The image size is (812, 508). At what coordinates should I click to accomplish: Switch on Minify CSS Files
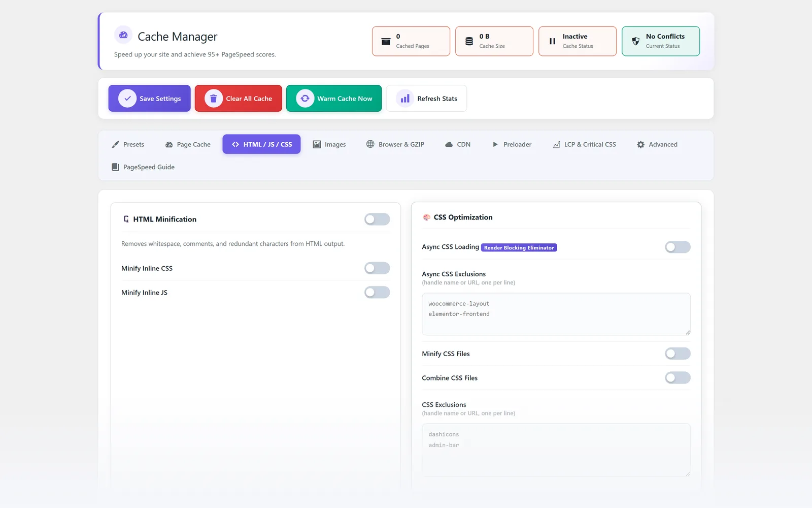(x=678, y=354)
